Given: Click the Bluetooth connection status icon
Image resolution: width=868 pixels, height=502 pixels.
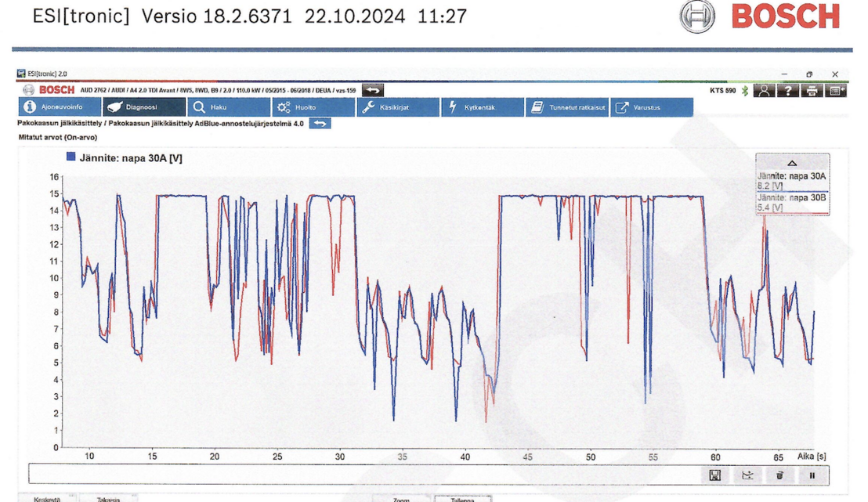Looking at the screenshot, I should coord(745,91).
